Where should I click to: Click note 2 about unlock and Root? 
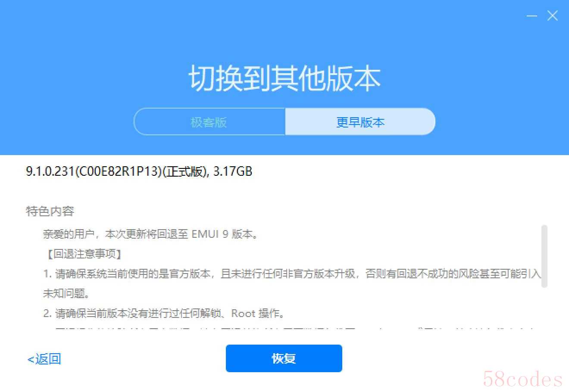[164, 313]
